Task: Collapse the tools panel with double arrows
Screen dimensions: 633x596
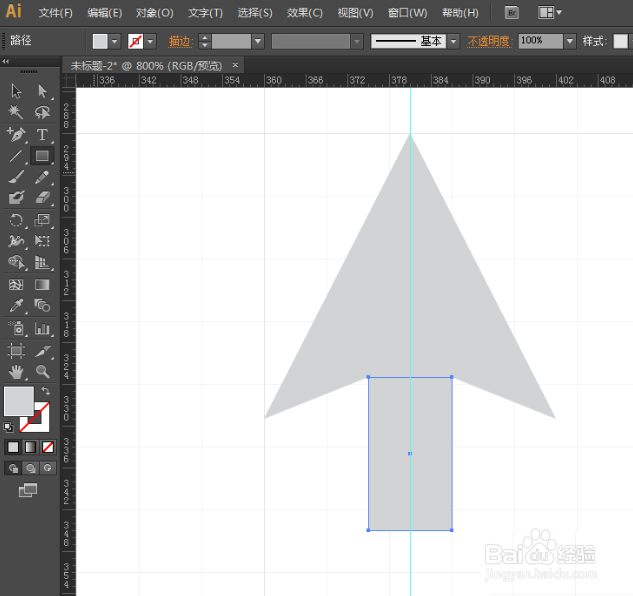Action: 5,61
